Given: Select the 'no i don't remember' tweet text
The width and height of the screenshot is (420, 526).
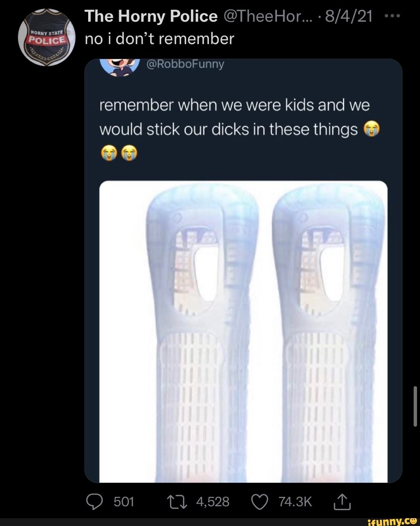Looking at the screenshot, I should point(159,39).
